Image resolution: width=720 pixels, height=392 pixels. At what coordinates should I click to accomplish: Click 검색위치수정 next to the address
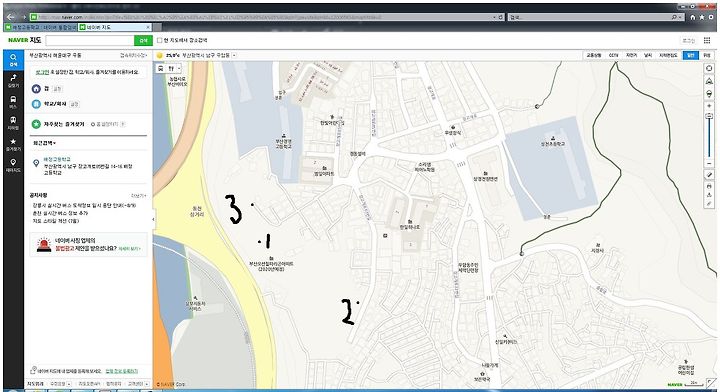tap(134, 55)
